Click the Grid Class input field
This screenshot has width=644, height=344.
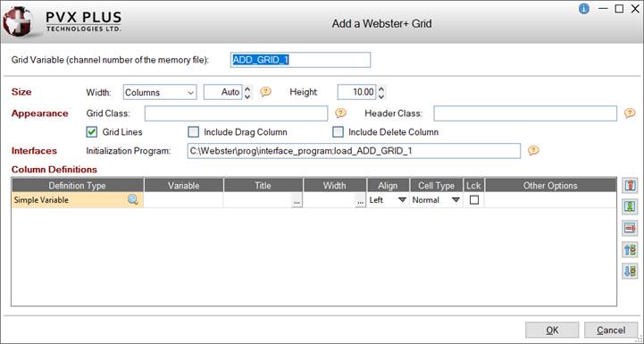click(236, 113)
